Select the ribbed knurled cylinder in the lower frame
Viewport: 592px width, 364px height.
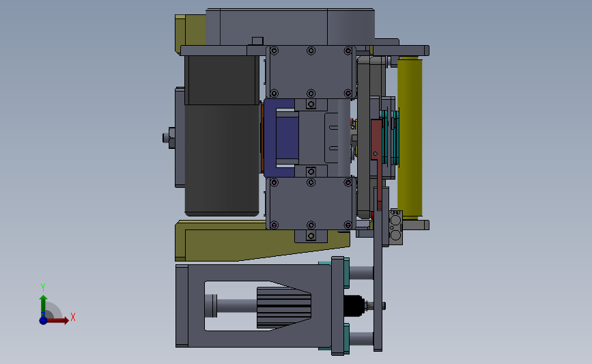284,308
